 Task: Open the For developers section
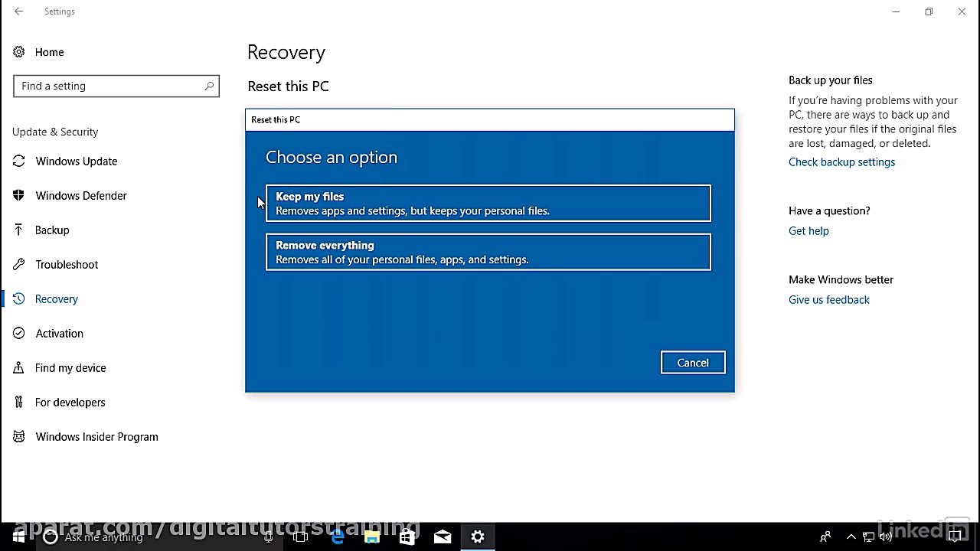[70, 402]
